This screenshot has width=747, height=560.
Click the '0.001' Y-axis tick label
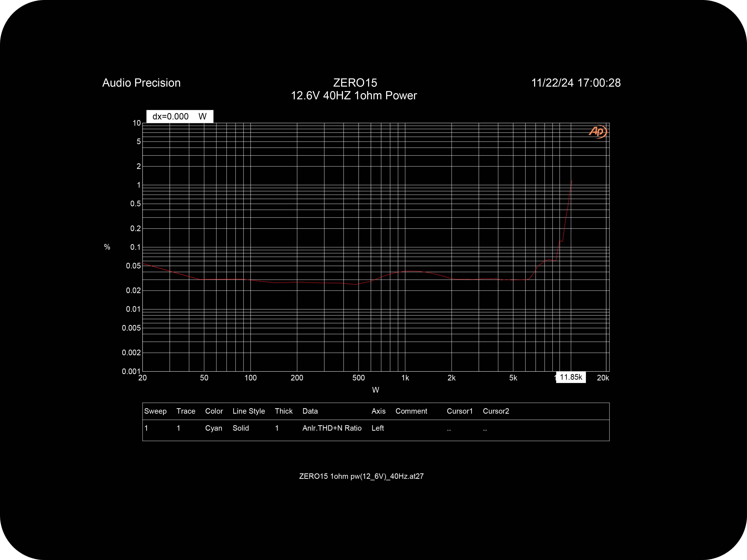click(x=131, y=371)
